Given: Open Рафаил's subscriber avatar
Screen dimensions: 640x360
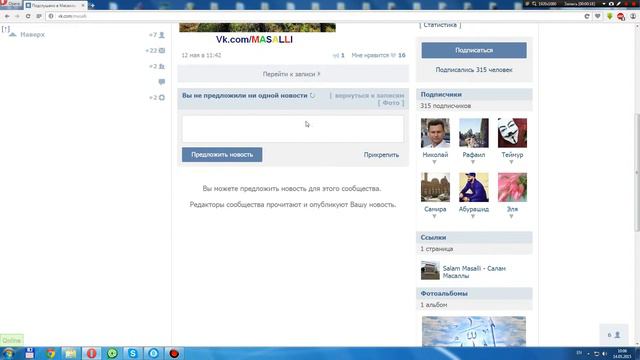Looking at the screenshot, I should 473,133.
